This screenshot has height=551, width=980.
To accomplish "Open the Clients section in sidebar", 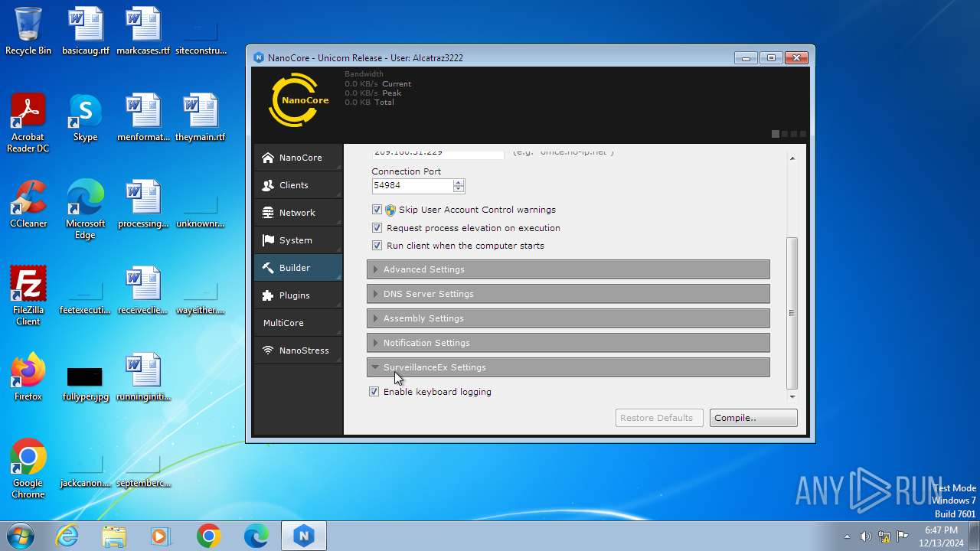I will point(299,185).
